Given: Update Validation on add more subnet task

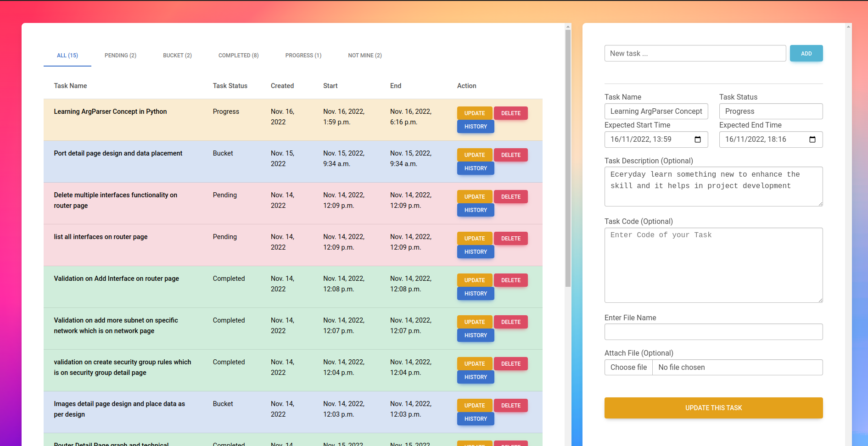Looking at the screenshot, I should 475,322.
